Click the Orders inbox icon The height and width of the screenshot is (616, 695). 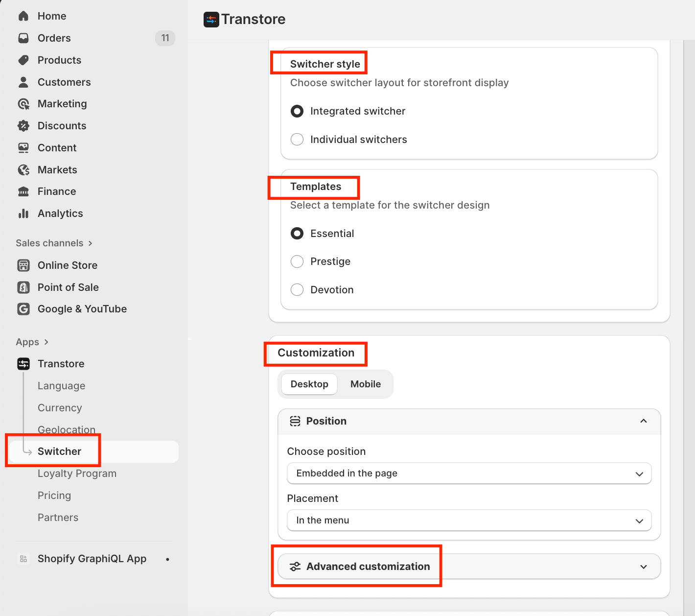click(23, 38)
